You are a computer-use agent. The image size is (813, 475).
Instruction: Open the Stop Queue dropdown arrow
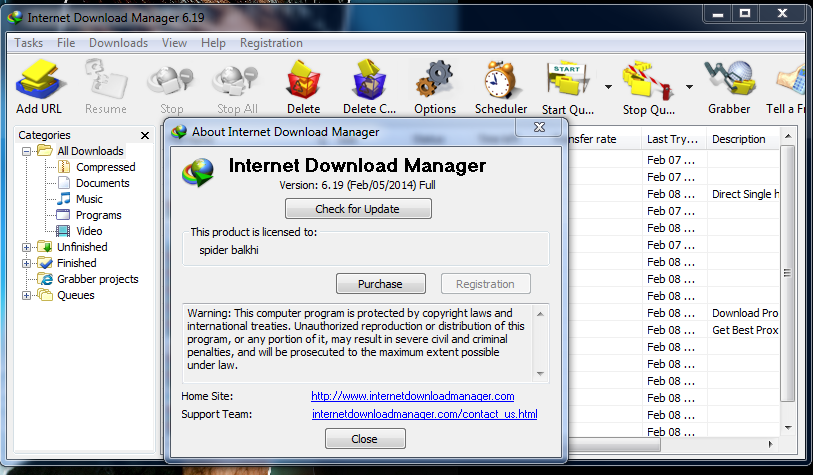(689, 87)
